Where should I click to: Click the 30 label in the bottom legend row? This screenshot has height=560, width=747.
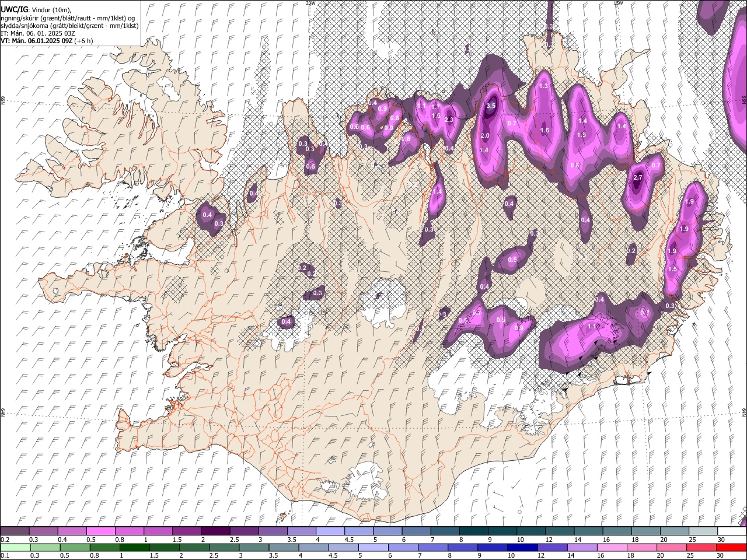[720, 555]
